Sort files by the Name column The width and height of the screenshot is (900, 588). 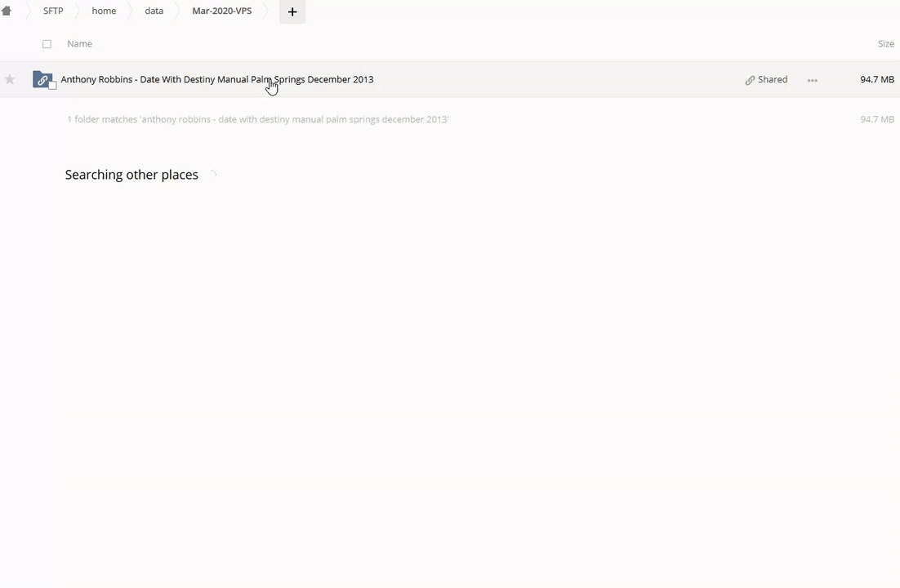pos(79,44)
